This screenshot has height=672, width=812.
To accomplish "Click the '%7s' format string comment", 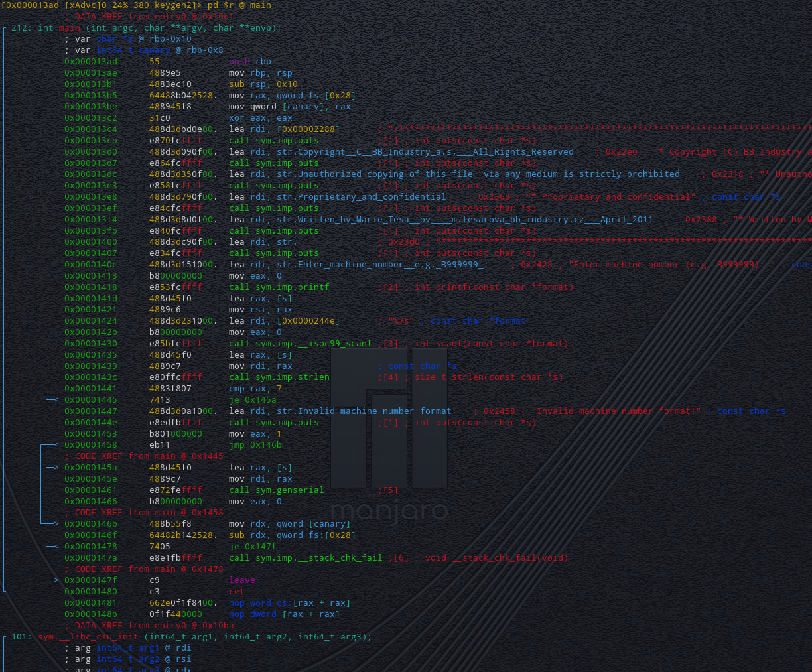I will coord(401,321).
